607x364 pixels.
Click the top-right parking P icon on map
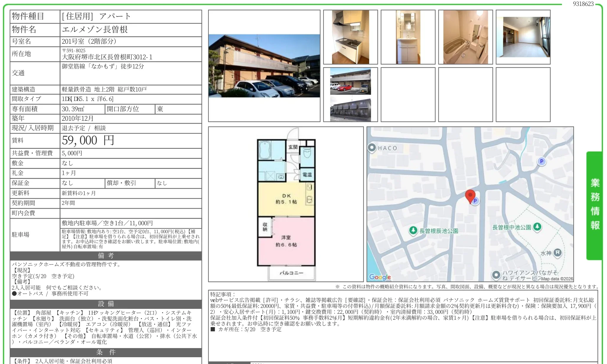coord(541,161)
